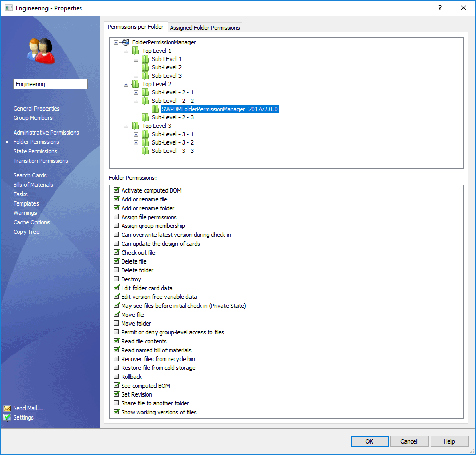Click the Send Mail envelope icon

[x=7, y=408]
